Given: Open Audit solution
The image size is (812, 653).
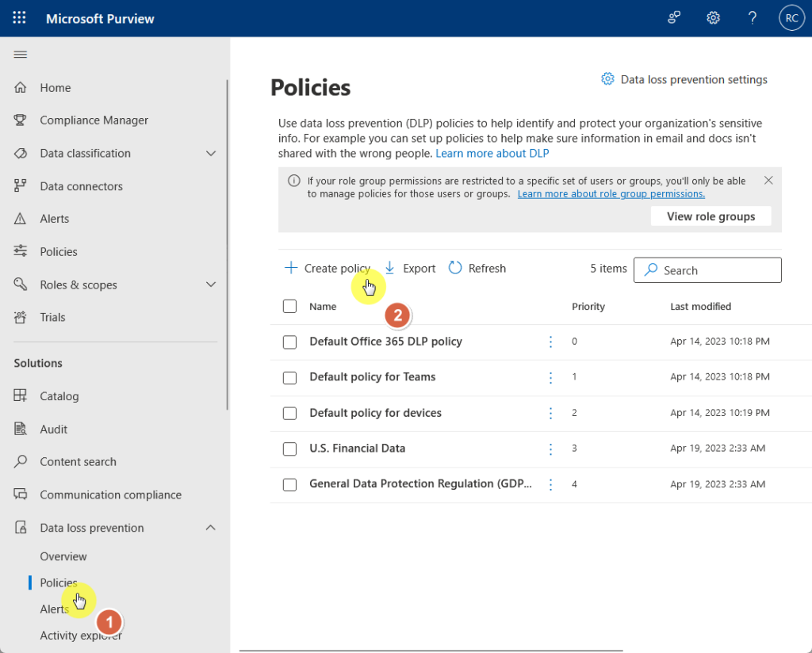Looking at the screenshot, I should point(54,429).
